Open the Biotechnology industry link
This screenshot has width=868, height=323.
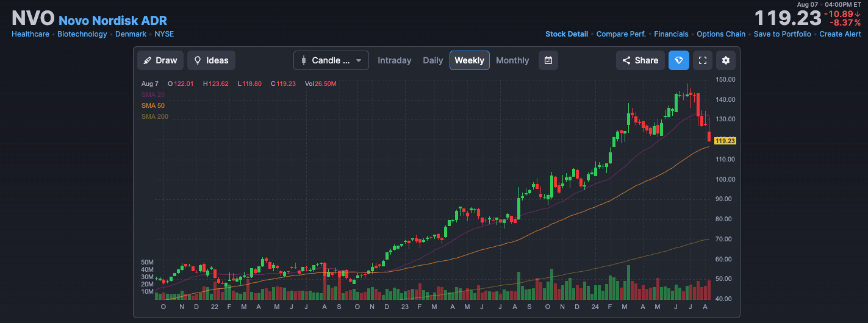(x=82, y=34)
